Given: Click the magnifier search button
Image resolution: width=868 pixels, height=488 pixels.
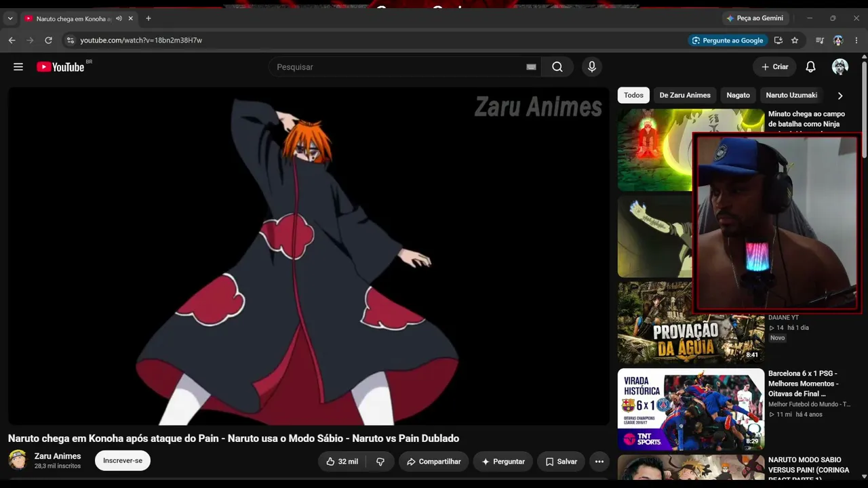Looking at the screenshot, I should click(557, 67).
